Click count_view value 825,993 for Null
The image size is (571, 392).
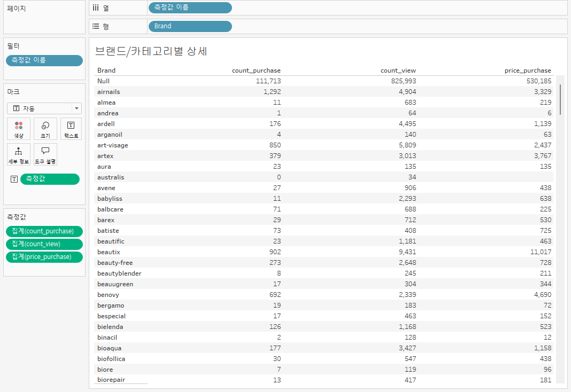(x=404, y=81)
